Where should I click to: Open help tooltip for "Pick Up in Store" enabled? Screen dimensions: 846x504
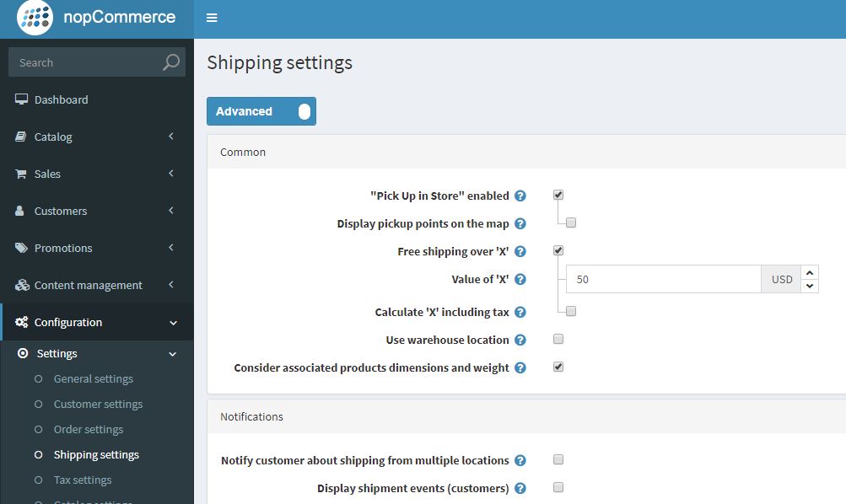pyautogui.click(x=520, y=196)
